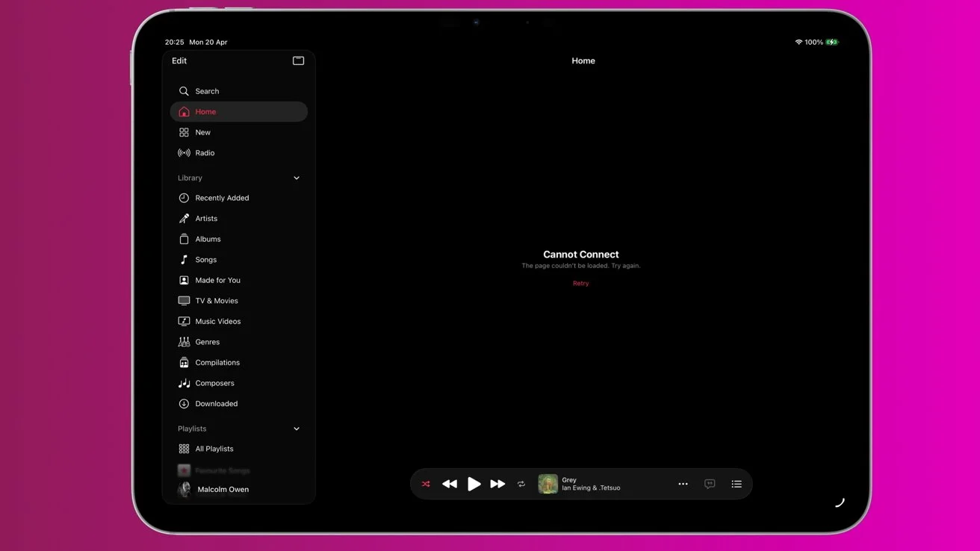980x551 pixels.
Task: Go to Downloaded music
Action: point(215,403)
